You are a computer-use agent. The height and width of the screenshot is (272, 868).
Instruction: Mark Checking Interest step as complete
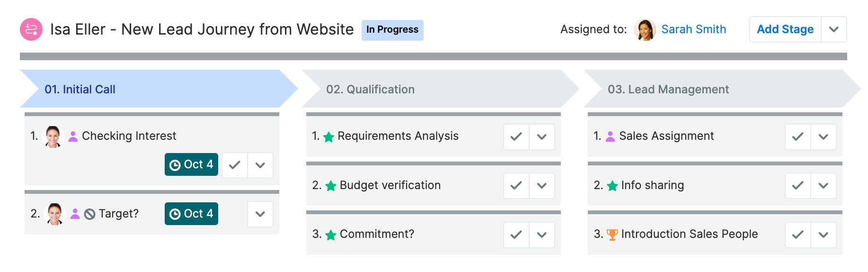click(235, 165)
